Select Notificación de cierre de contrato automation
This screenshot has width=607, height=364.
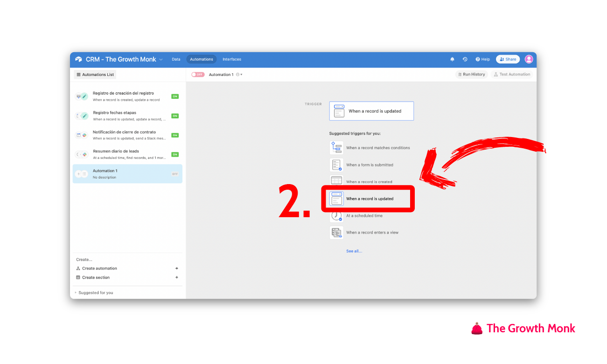(x=127, y=135)
